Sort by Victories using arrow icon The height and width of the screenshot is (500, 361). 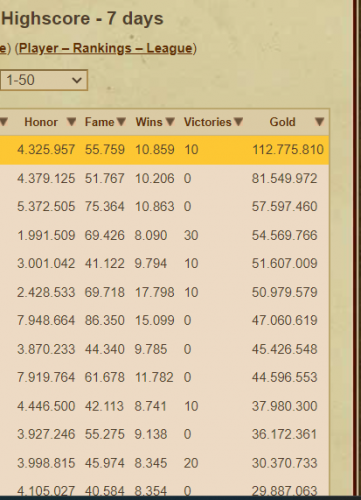(238, 122)
